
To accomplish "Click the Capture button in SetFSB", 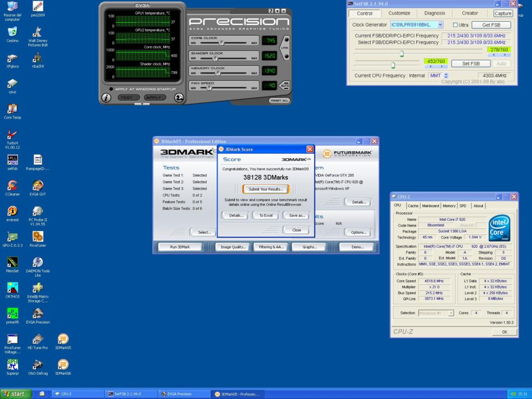I will coord(503,13).
